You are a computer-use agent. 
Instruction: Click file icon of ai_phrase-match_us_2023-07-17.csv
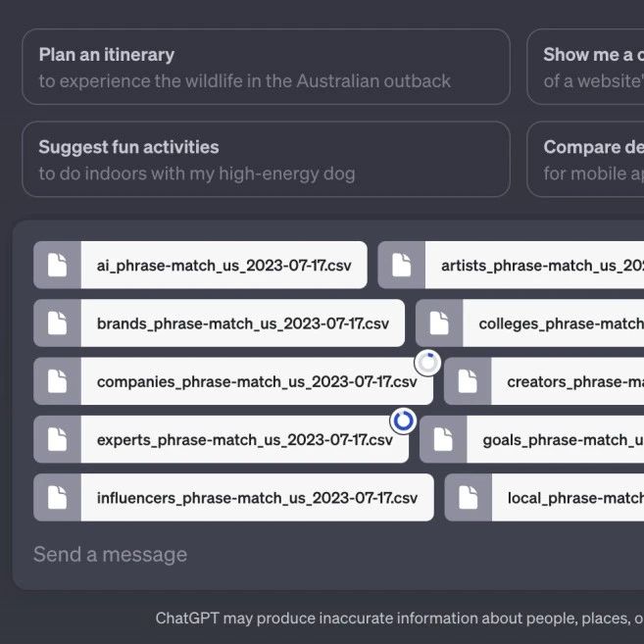click(57, 265)
